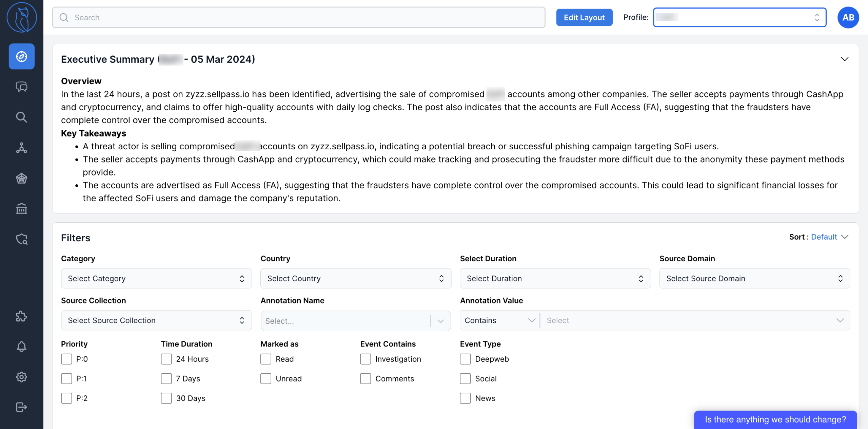Image resolution: width=868 pixels, height=429 pixels.
Task: Click into the top Search field
Action: [x=298, y=17]
